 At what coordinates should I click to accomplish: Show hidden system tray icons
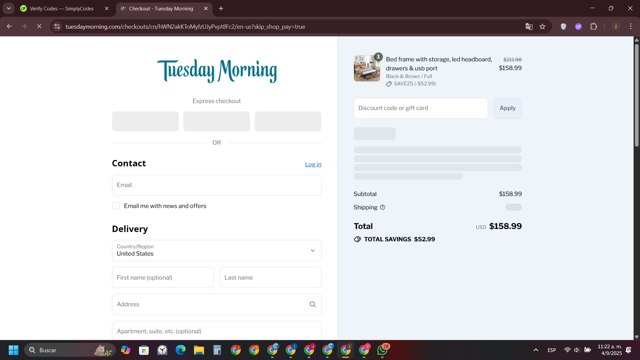(536, 350)
